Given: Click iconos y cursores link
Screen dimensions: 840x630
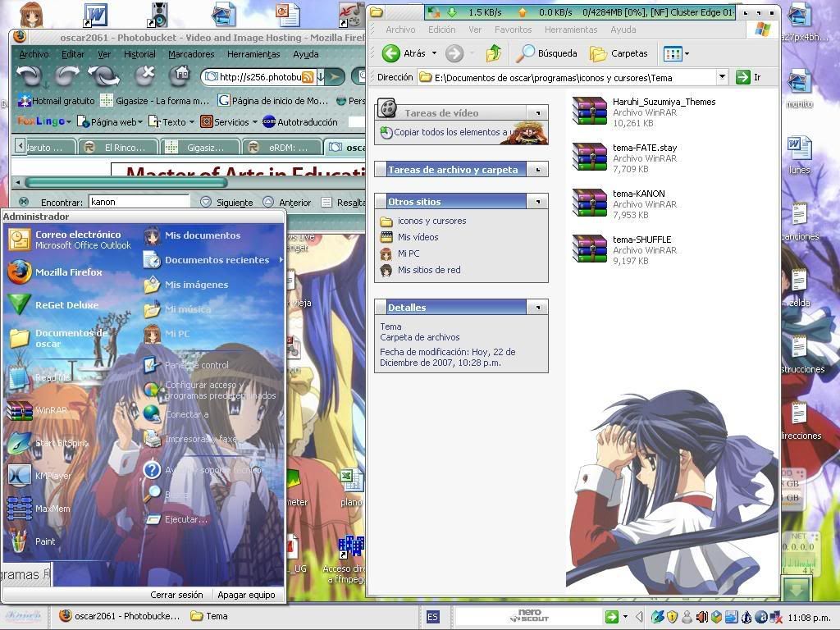Looking at the screenshot, I should [x=423, y=221].
